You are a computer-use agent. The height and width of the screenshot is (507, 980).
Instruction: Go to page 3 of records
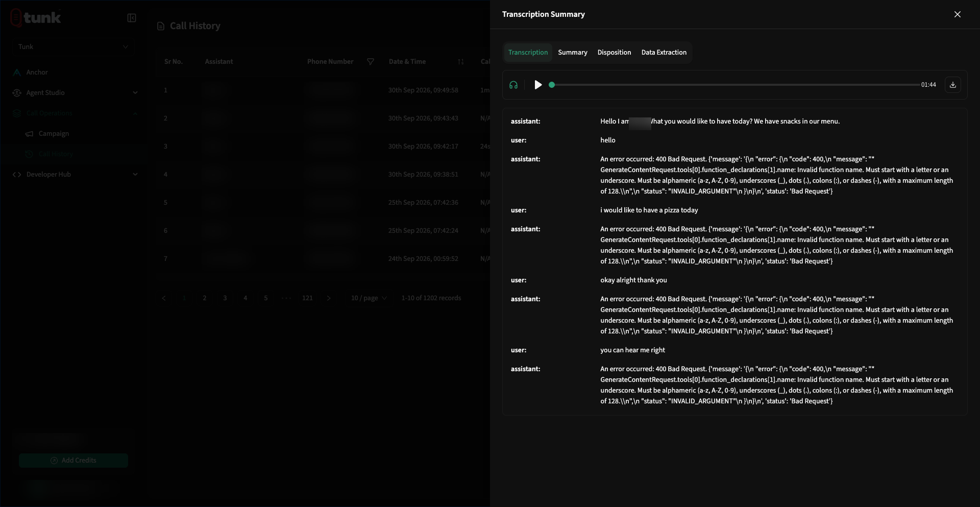pyautogui.click(x=225, y=298)
